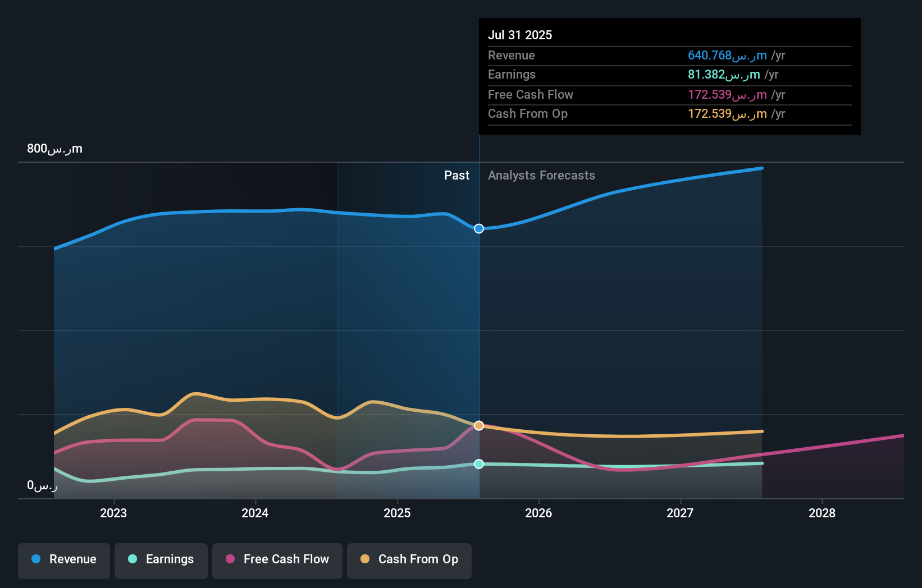
Task: Click the Earnings data point marker
Action: [x=479, y=464]
